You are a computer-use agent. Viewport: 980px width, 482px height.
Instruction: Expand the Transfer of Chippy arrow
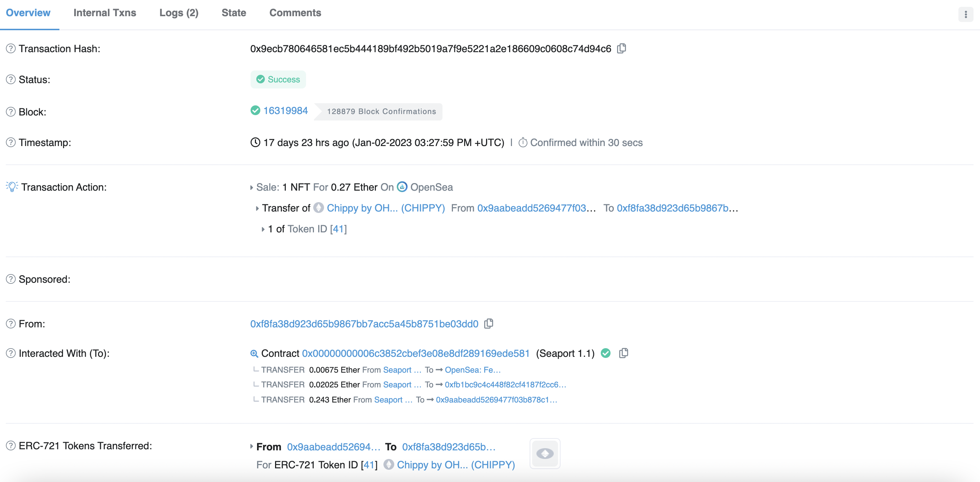click(257, 208)
